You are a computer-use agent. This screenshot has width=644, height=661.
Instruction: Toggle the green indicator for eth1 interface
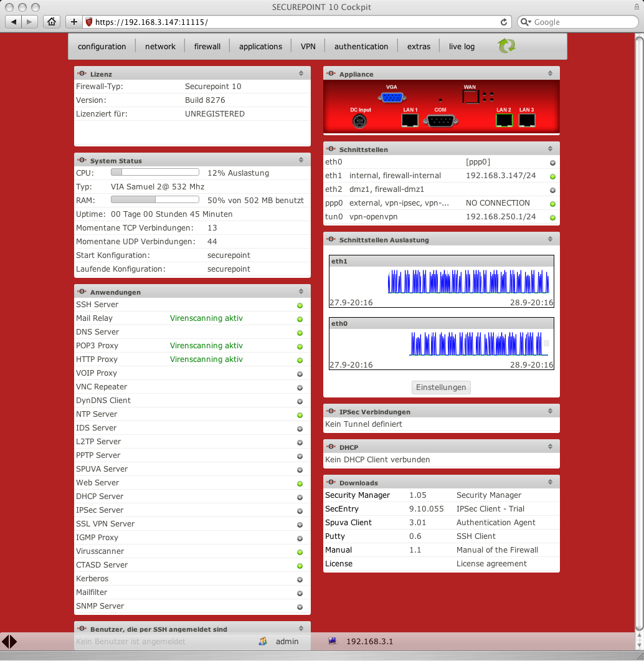tap(552, 176)
